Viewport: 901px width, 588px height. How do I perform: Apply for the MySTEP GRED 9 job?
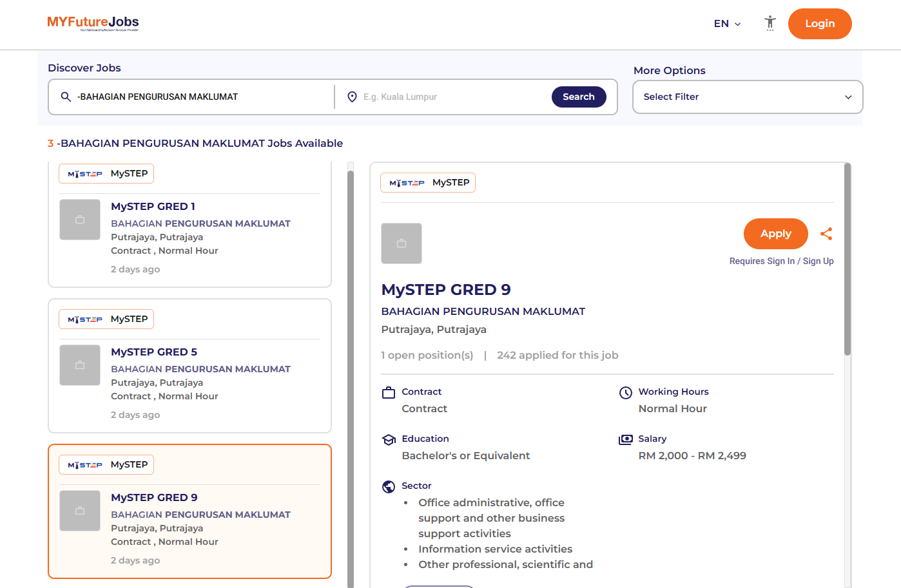[776, 234]
